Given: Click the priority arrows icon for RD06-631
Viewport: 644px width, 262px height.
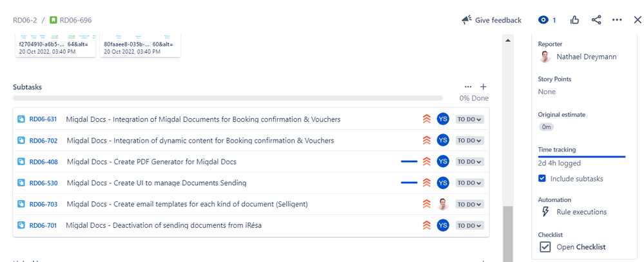Looking at the screenshot, I should 426,119.
